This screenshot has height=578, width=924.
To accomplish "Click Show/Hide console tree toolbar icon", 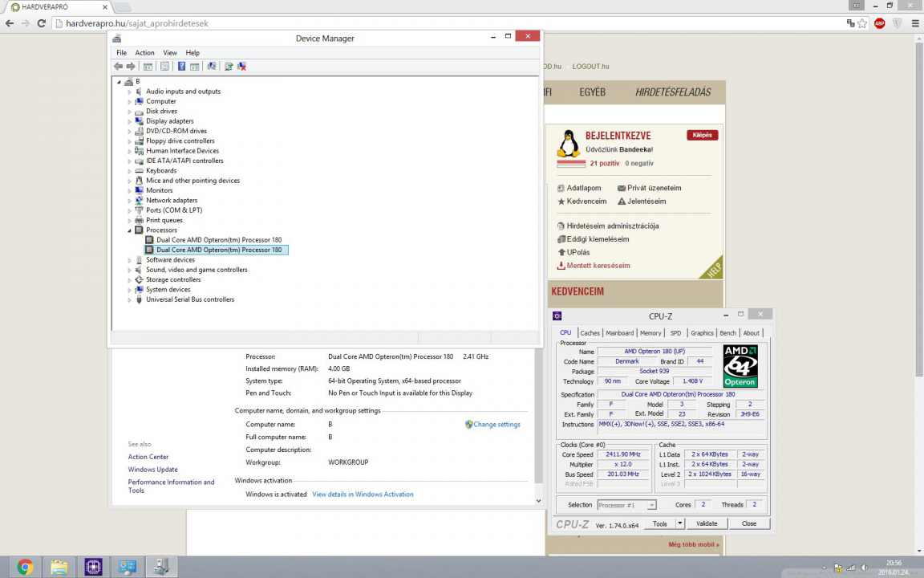I will pos(148,67).
